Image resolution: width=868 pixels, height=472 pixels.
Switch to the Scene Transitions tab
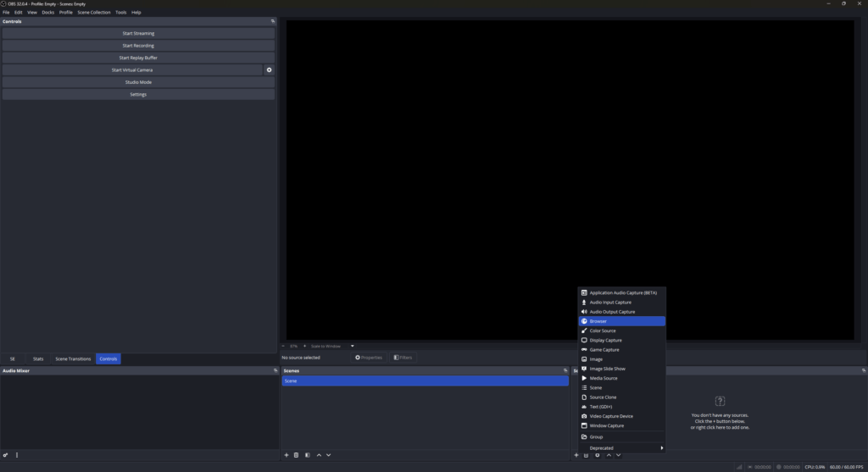click(73, 359)
